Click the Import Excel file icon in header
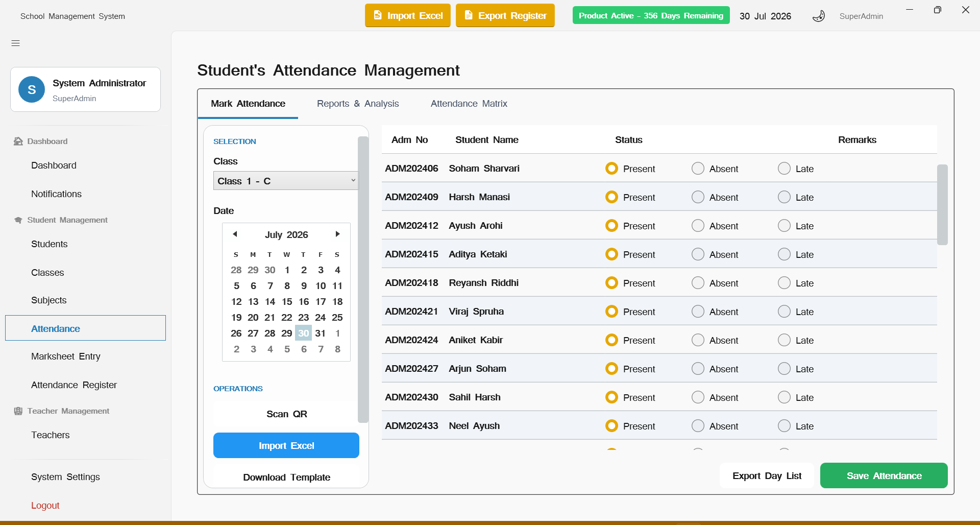 pos(378,15)
